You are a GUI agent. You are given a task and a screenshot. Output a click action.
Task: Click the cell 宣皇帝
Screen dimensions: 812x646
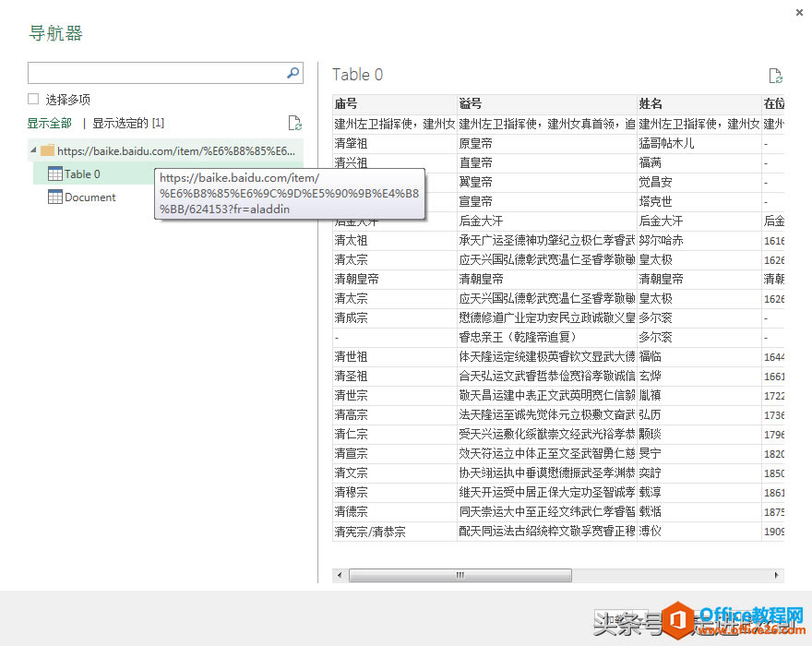click(547, 201)
